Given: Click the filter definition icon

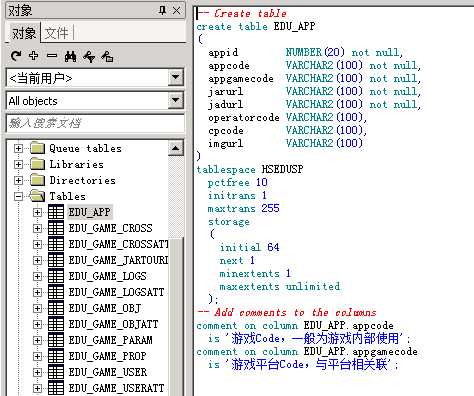Looking at the screenshot, I should pos(89,56).
